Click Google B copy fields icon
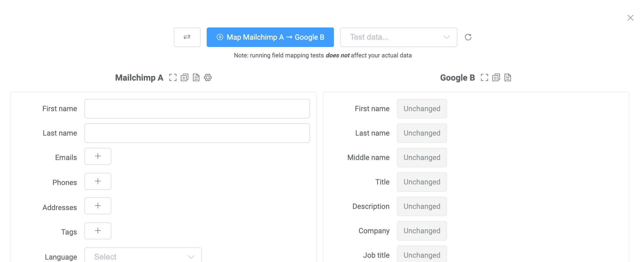The width and height of the screenshot is (644, 262). tap(496, 78)
